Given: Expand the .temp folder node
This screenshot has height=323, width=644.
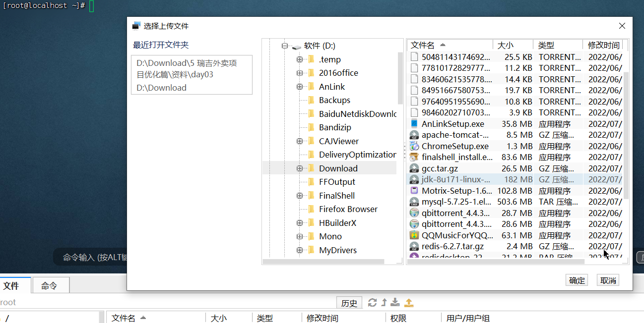Looking at the screenshot, I should pyautogui.click(x=300, y=59).
